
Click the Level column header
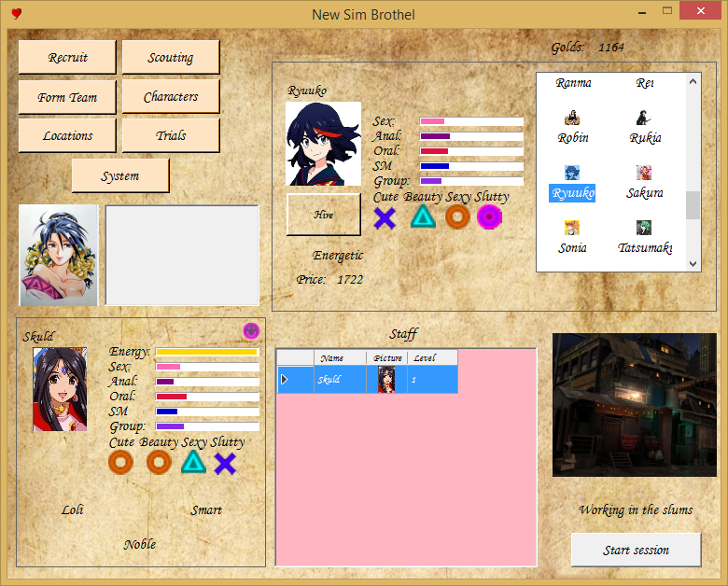(x=433, y=358)
